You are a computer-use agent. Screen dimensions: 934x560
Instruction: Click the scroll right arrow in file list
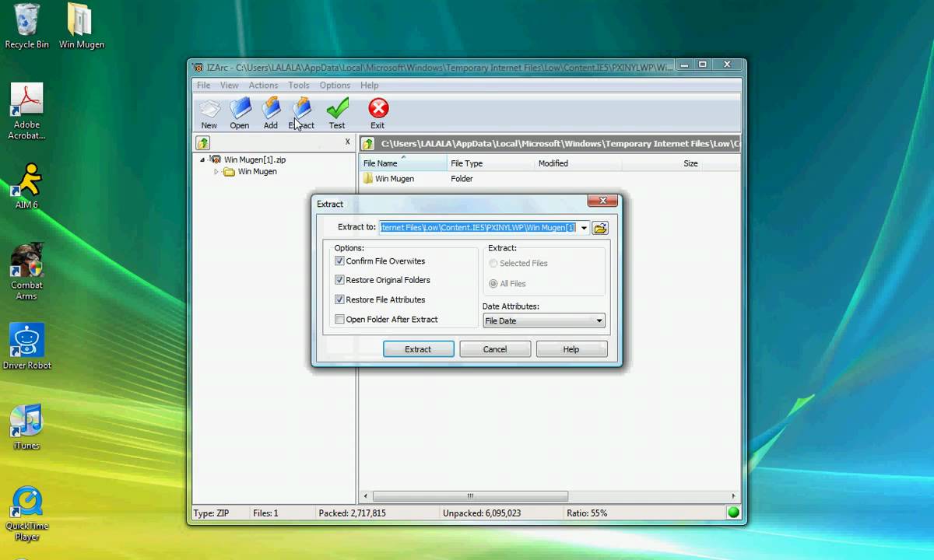click(733, 496)
